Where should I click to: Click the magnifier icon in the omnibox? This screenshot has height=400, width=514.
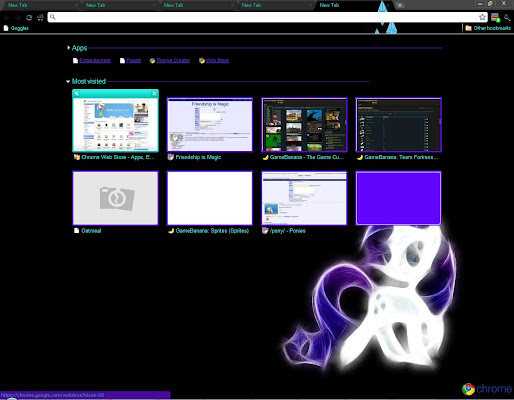[53, 17]
